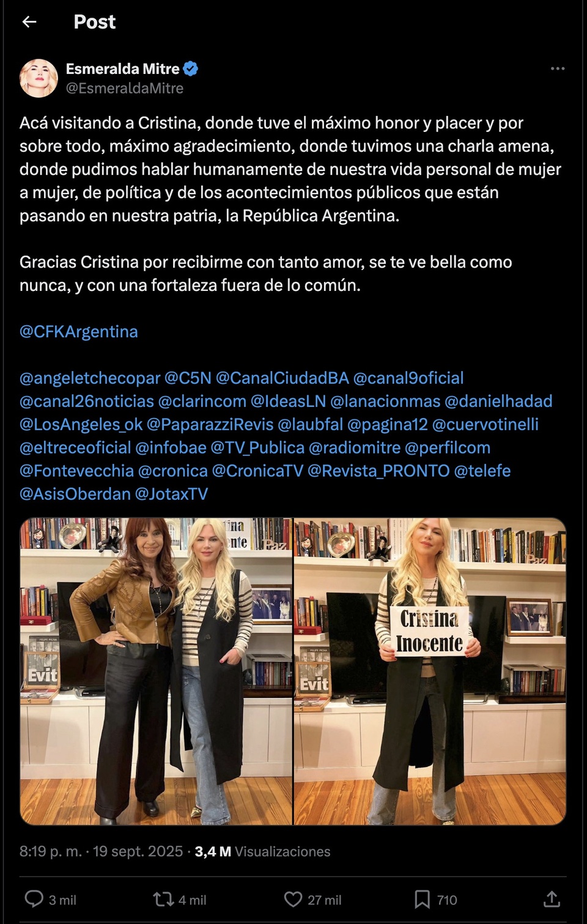Open the three-dot more options menu

[557, 68]
